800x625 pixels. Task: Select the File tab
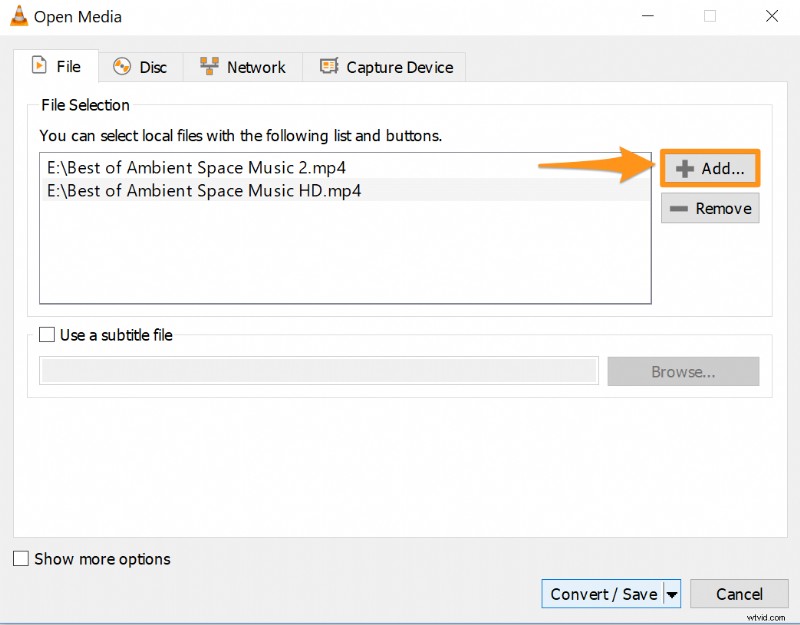[57, 66]
